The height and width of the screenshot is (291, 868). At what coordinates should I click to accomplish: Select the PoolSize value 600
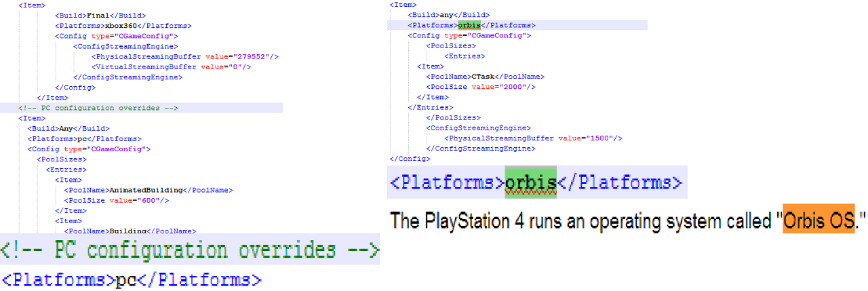pyautogui.click(x=151, y=200)
